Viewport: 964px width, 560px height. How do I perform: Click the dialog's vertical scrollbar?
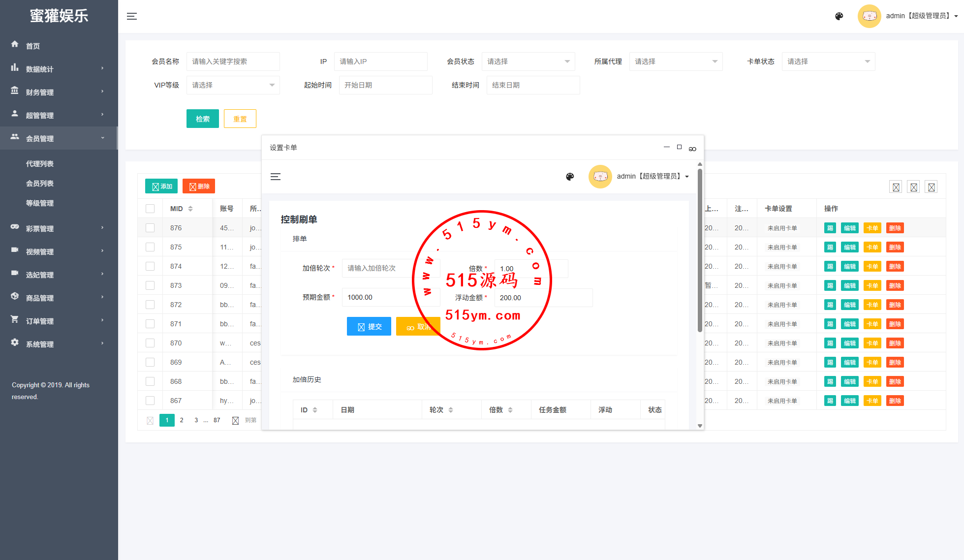[700, 251]
